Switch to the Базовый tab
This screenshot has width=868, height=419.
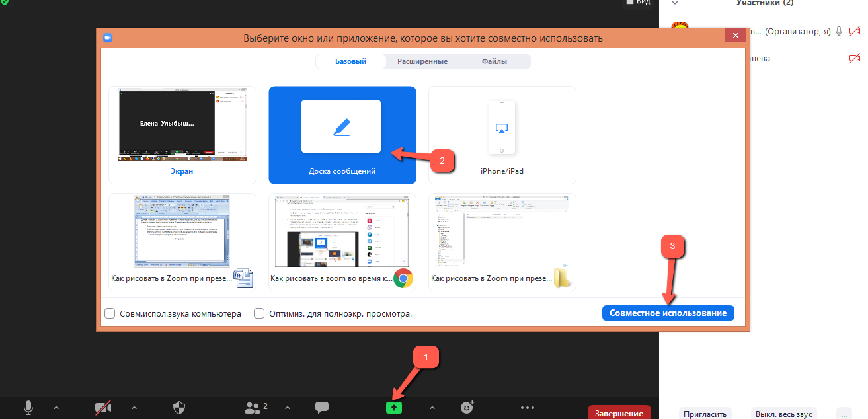pyautogui.click(x=350, y=61)
